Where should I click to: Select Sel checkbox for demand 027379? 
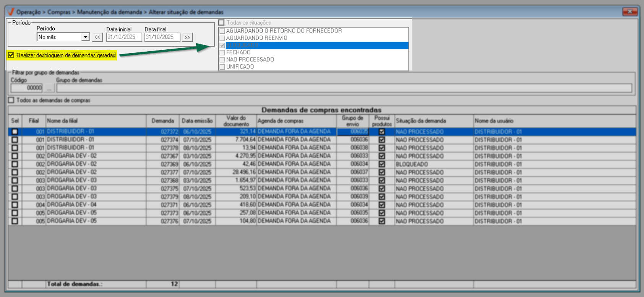15,197
